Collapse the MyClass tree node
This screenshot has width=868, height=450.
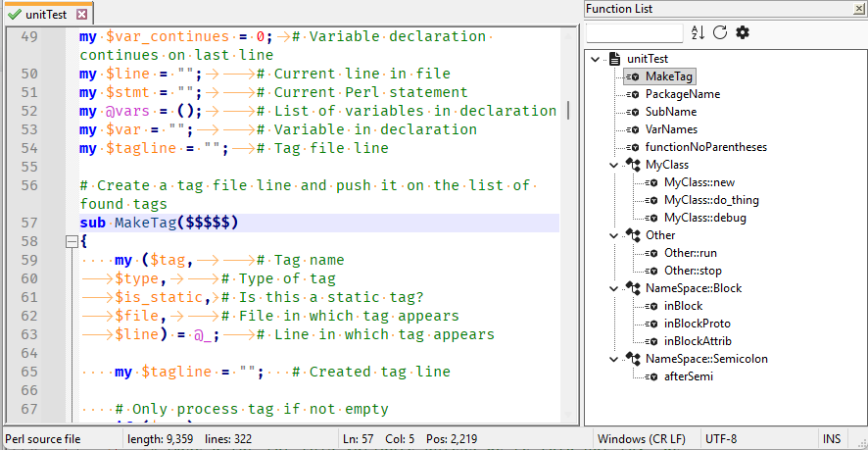(x=613, y=165)
